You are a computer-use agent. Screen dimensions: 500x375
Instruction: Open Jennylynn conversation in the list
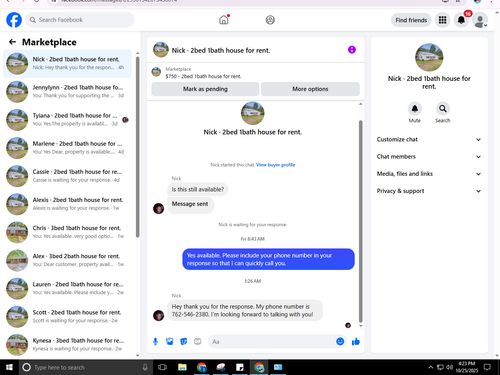(x=67, y=91)
